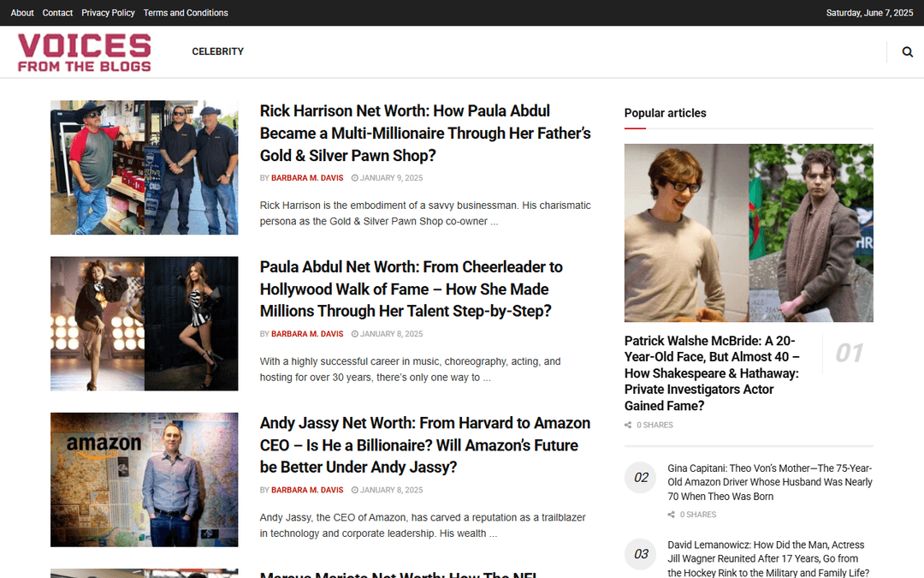Click 0 Shares under Gina Capitani article

click(698, 515)
